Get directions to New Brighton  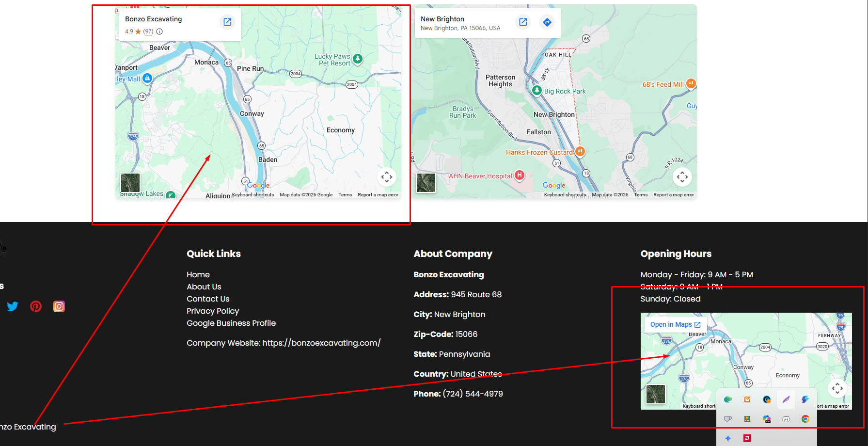547,22
